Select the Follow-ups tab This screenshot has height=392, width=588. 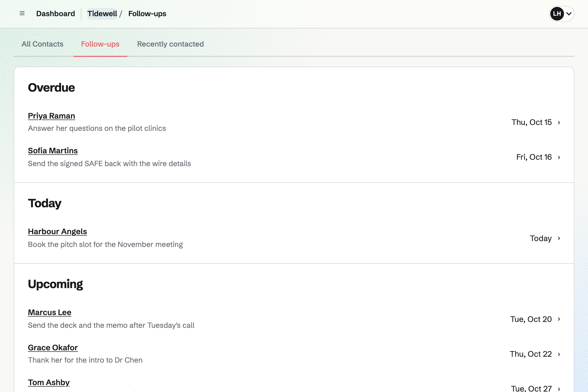[100, 44]
